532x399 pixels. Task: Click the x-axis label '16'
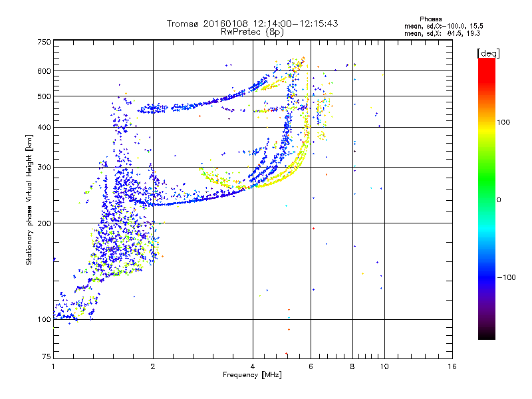[452, 366]
